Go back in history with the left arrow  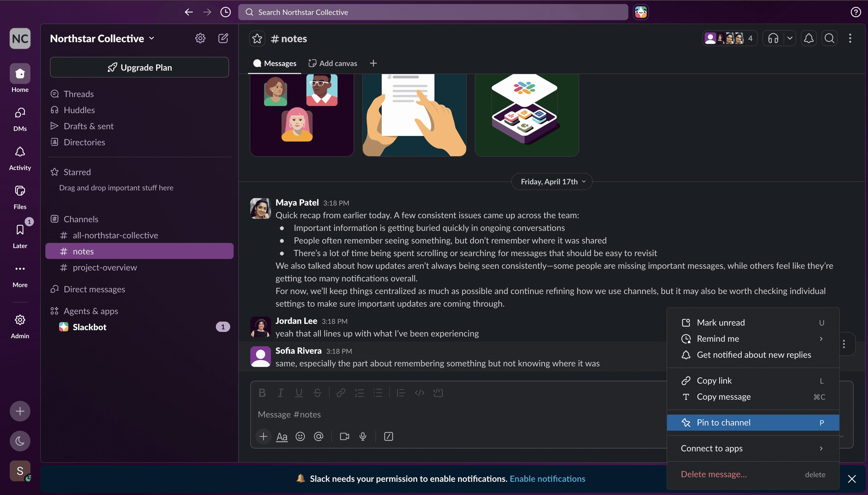pyautogui.click(x=189, y=12)
